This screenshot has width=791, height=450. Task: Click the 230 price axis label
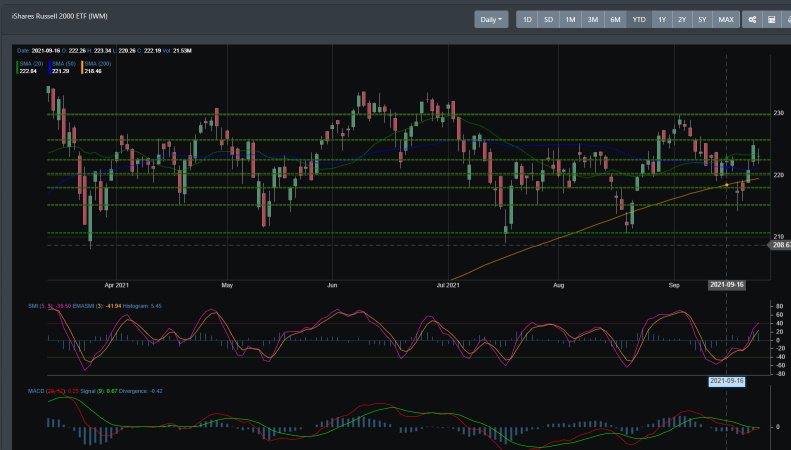778,113
